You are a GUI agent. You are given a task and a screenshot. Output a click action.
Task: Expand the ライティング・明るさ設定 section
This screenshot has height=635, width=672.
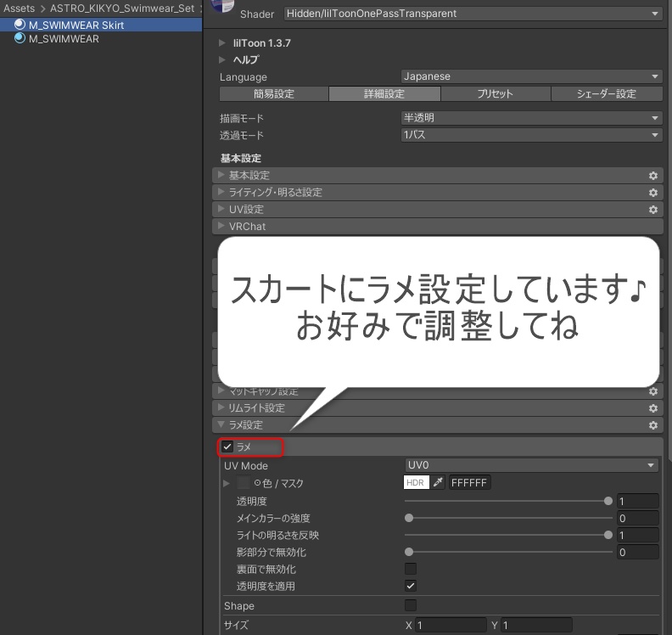tap(221, 192)
